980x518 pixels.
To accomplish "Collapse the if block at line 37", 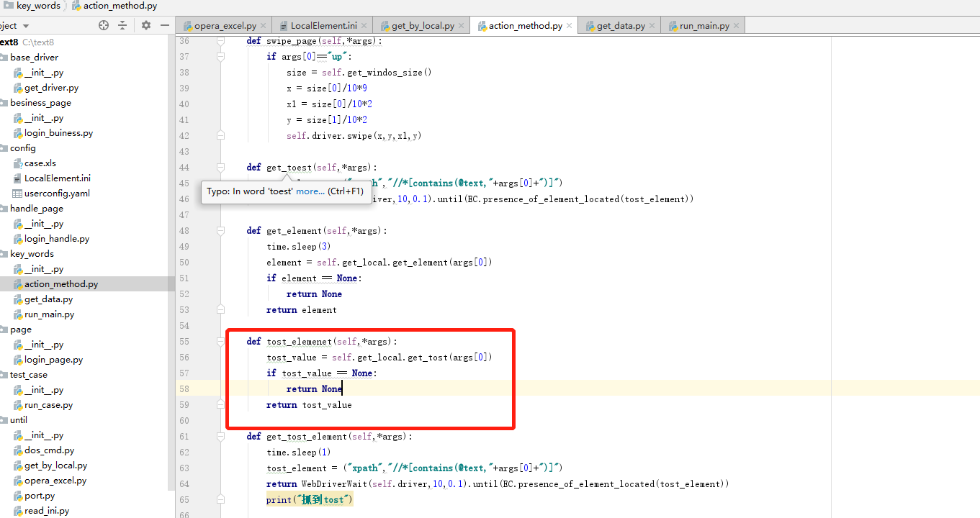I will tap(221, 57).
